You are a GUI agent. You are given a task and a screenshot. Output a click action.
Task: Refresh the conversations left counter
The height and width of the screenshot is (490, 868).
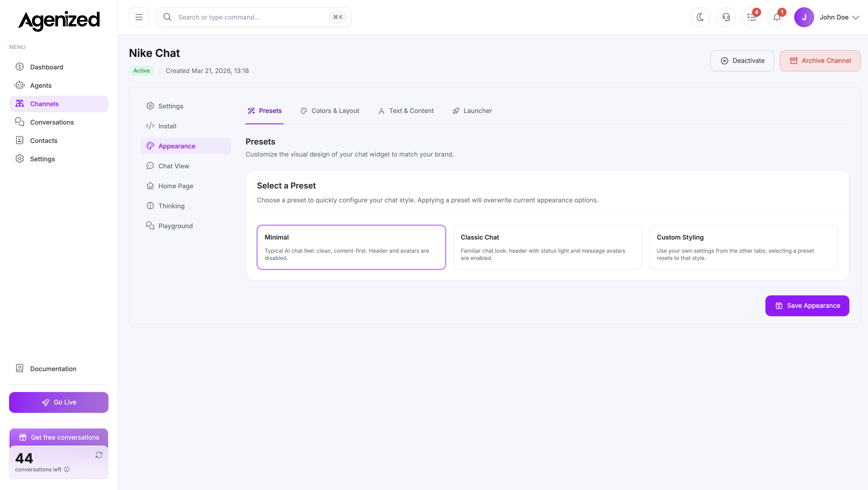click(x=99, y=455)
